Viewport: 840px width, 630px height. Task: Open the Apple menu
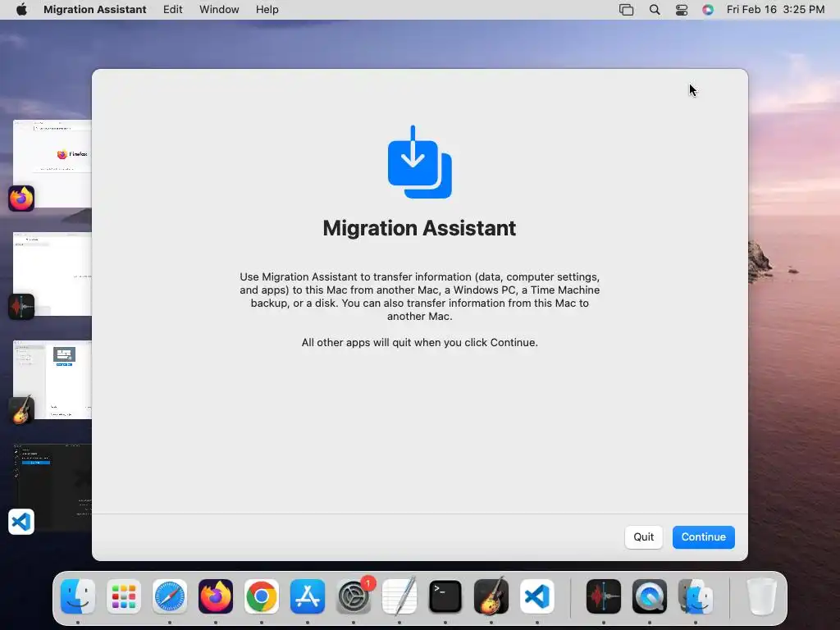21,10
